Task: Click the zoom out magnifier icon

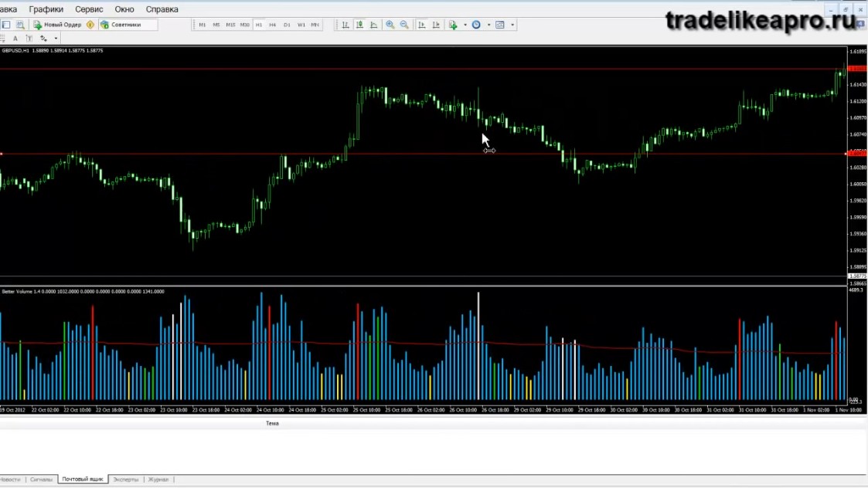Action: (405, 25)
